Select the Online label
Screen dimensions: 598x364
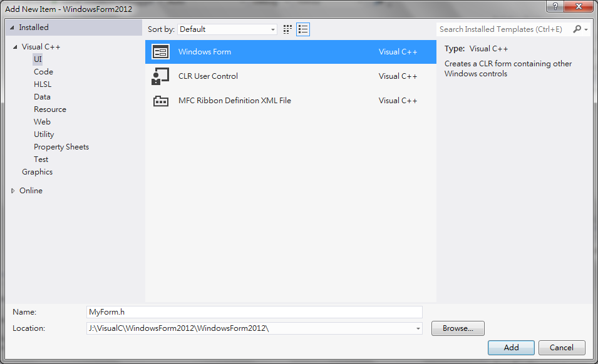tap(31, 190)
